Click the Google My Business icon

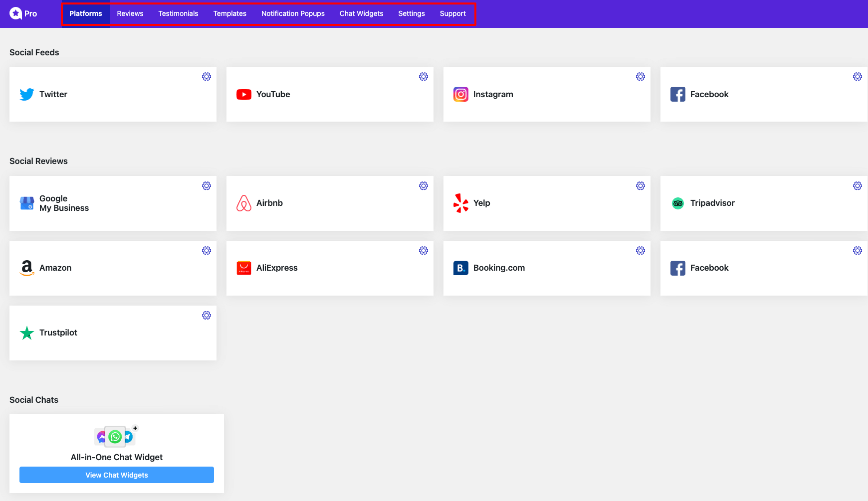point(26,203)
